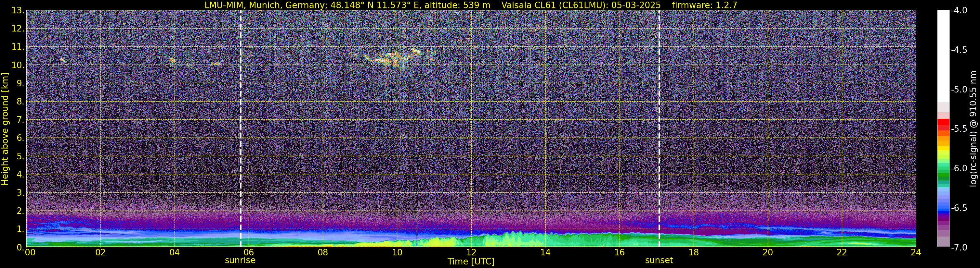Click the "Time [UTC]" axis label

coord(471,262)
